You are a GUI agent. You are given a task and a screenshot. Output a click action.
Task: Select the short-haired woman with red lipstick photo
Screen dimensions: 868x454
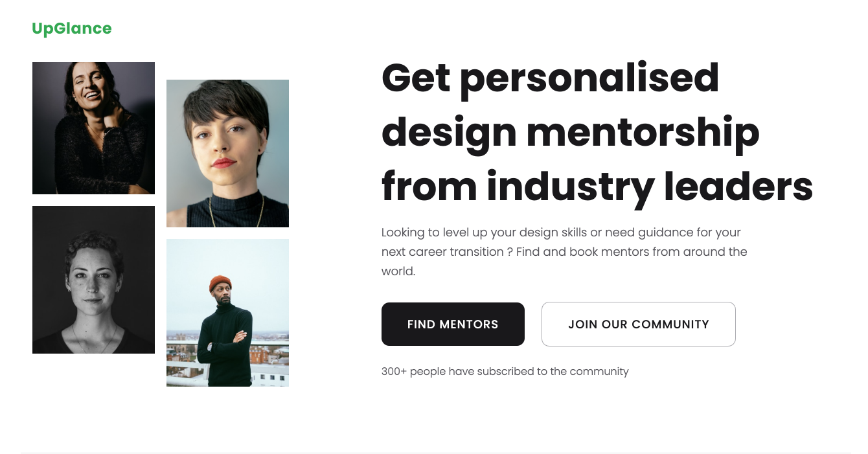point(227,153)
